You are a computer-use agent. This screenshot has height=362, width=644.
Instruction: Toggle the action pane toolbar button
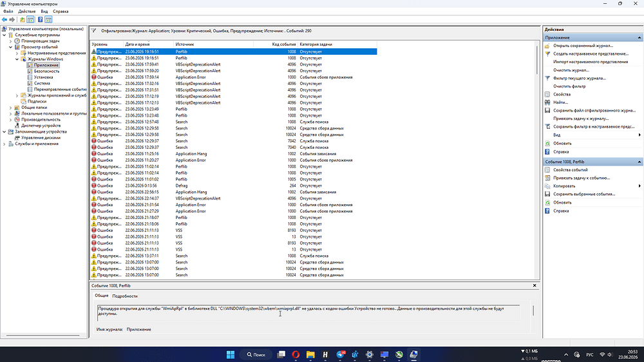tap(48, 20)
